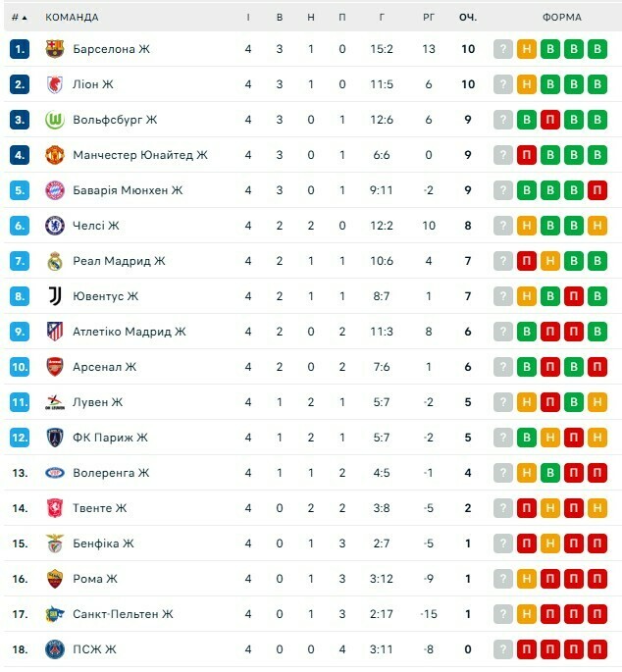
Task: Click the Вольфсбург Ж club logo
Action: pos(55,120)
